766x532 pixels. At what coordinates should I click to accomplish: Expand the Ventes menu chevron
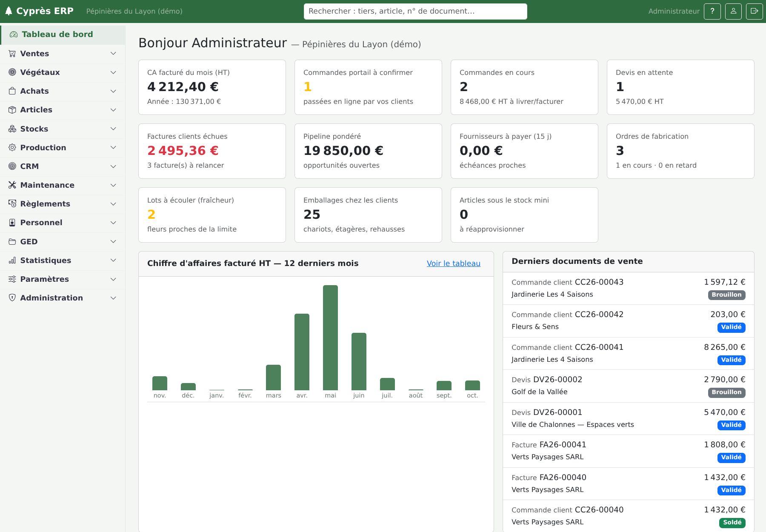pyautogui.click(x=113, y=54)
